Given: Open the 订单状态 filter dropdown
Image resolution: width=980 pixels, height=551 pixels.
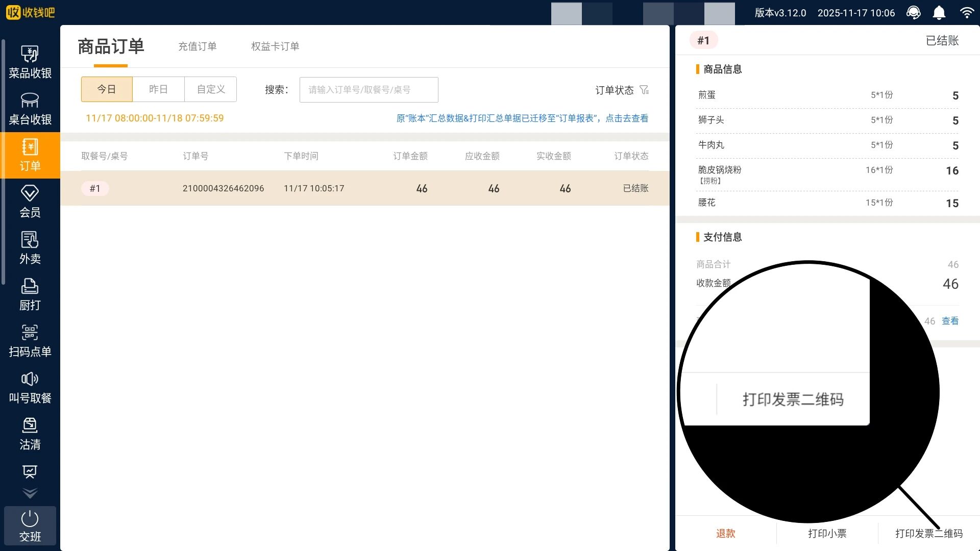Looking at the screenshot, I should pyautogui.click(x=622, y=90).
